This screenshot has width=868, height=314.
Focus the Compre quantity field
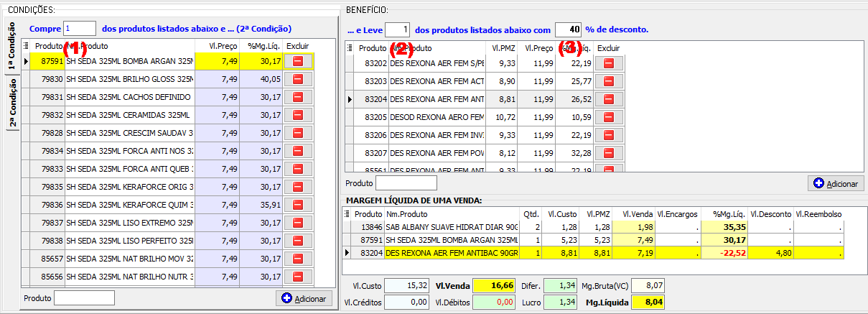click(x=80, y=29)
